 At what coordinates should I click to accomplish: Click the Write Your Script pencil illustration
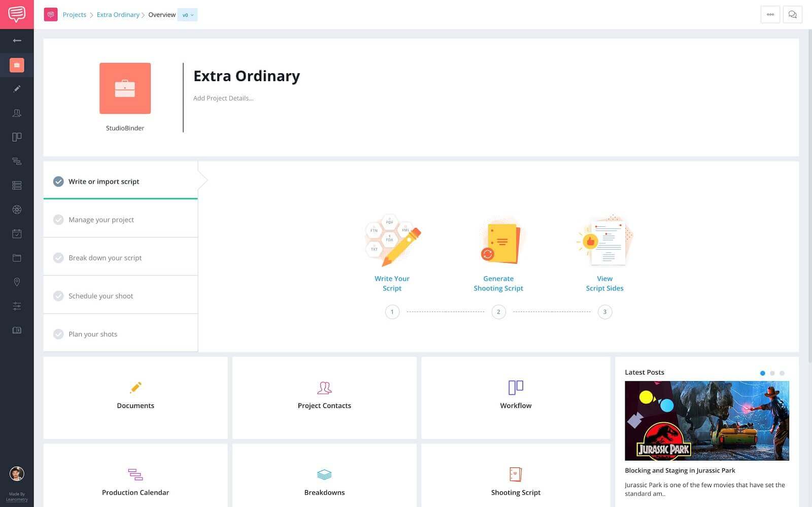pyautogui.click(x=392, y=241)
